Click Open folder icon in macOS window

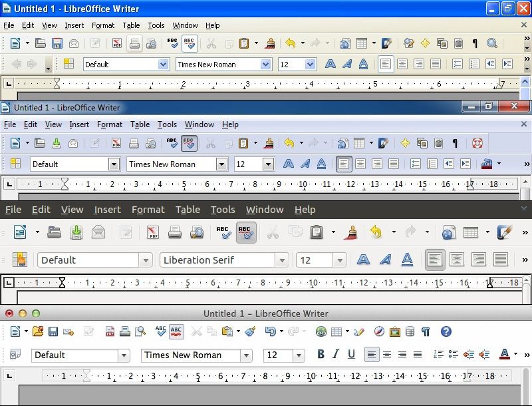pyautogui.click(x=38, y=331)
